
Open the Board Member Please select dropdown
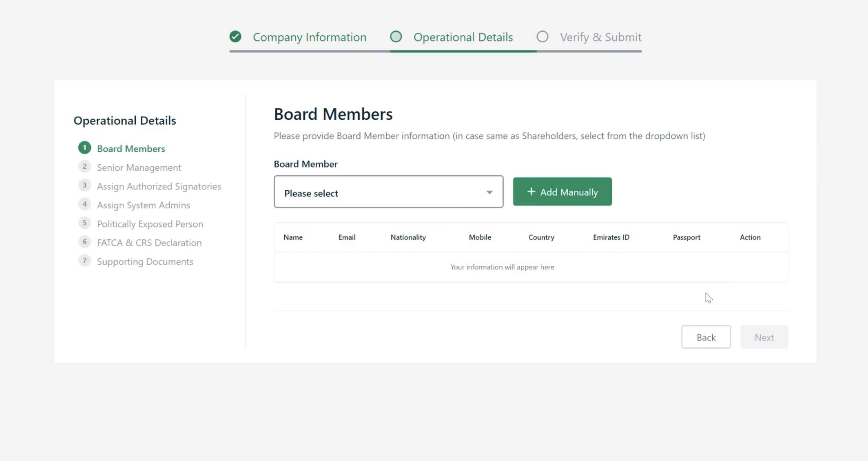pyautogui.click(x=388, y=192)
